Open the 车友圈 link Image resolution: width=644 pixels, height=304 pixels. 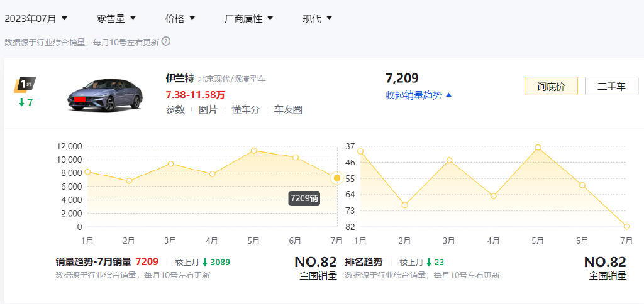[288, 109]
